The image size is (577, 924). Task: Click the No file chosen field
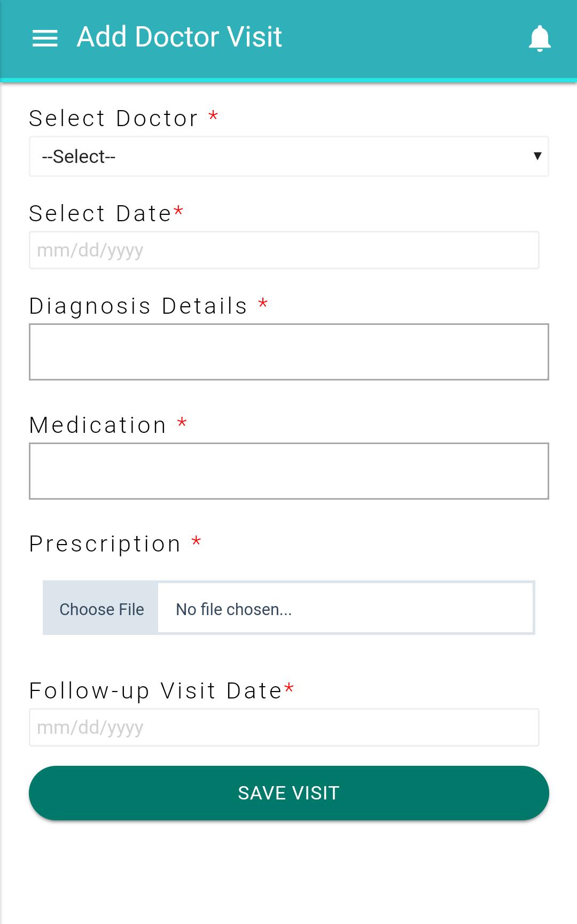tap(346, 608)
